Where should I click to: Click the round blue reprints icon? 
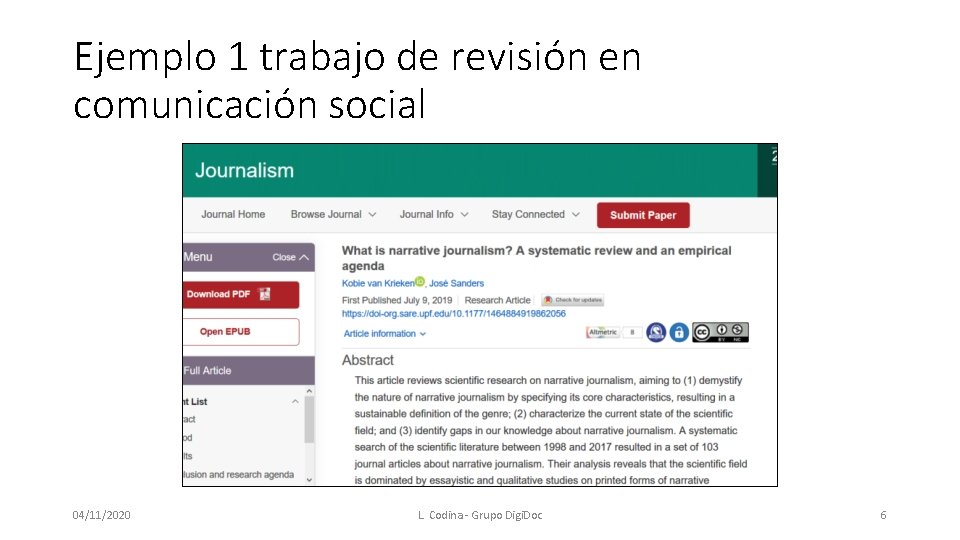click(x=656, y=332)
